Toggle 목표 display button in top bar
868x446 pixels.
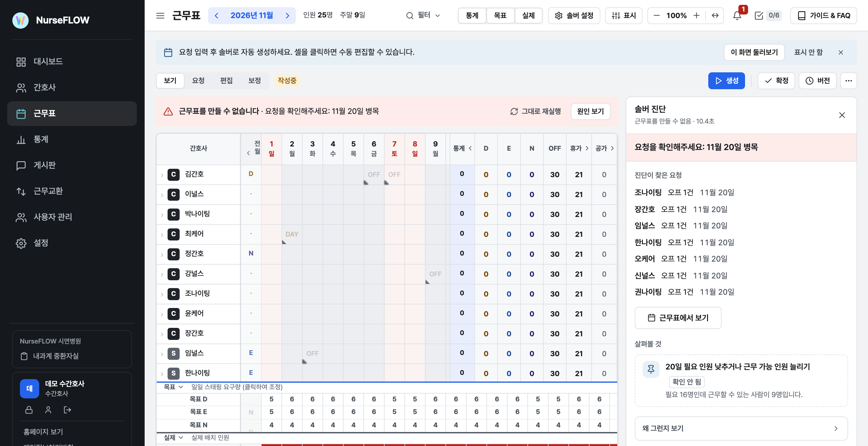click(500, 15)
